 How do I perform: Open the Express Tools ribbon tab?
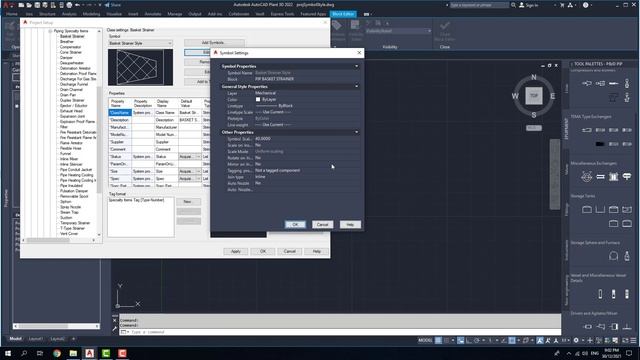282,14
